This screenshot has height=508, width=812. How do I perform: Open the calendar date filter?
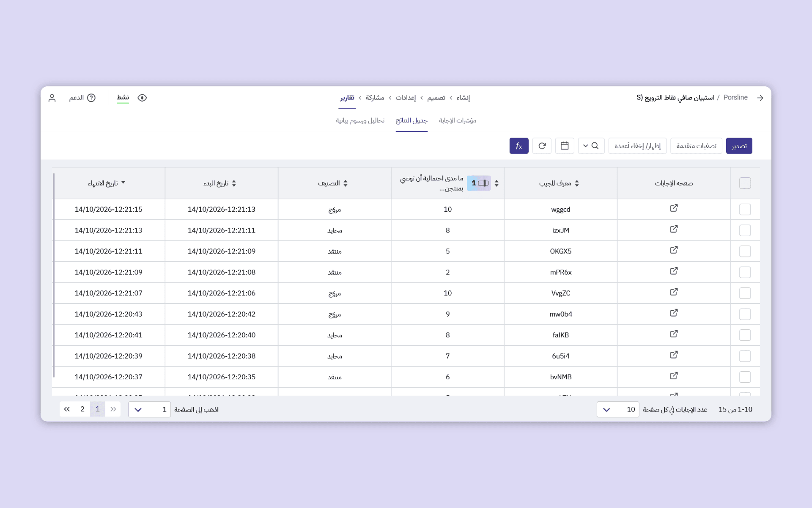click(565, 146)
